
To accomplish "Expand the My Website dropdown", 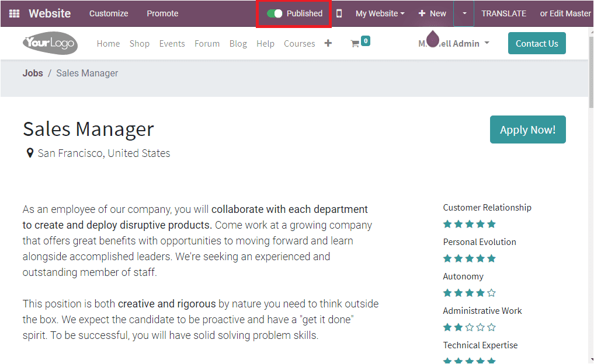I will (380, 13).
